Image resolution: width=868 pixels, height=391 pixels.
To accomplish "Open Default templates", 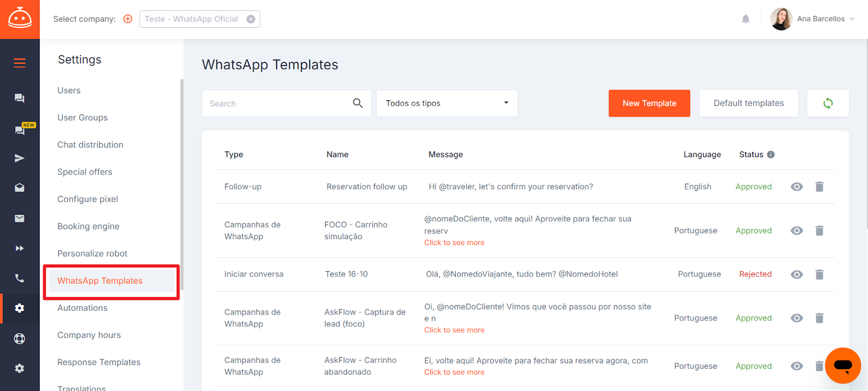I will (748, 103).
